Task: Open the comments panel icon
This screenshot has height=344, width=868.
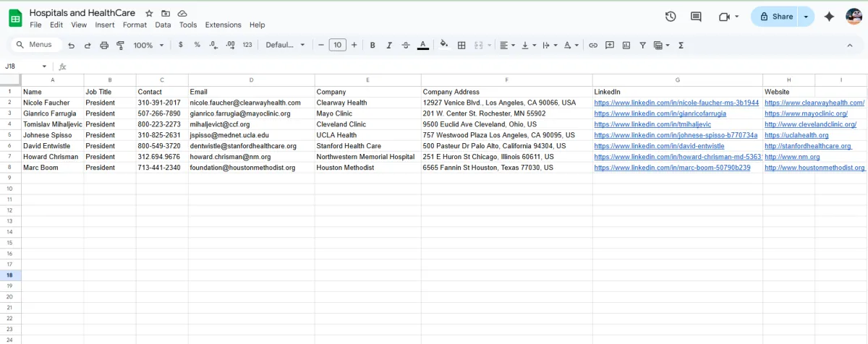Action: click(x=696, y=17)
